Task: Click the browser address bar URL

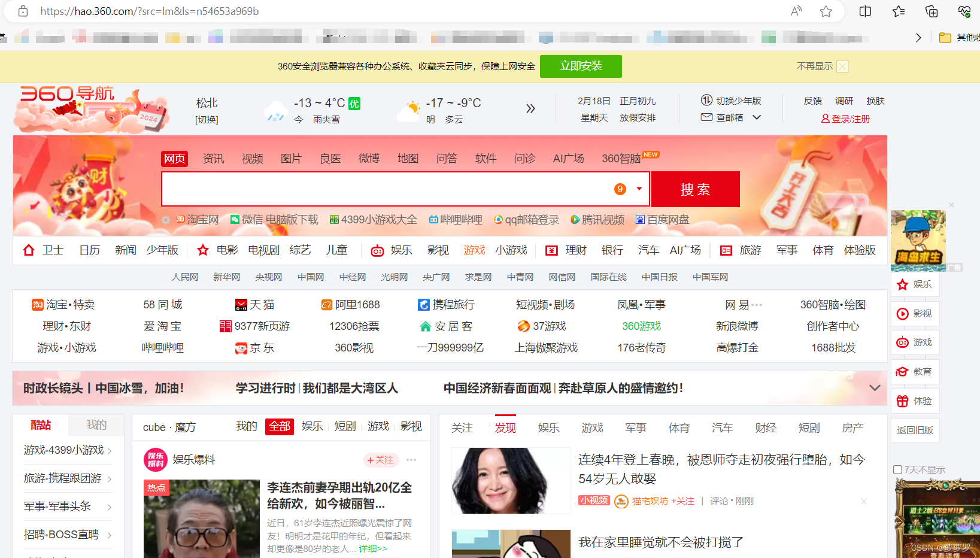Action: 150,11
